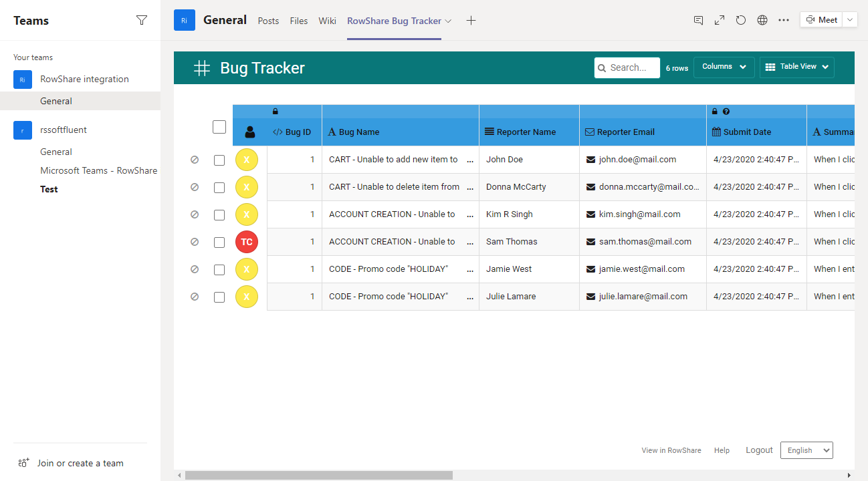The image size is (868, 481).
Task: Check the Donna McCarty row checkbox
Action: [x=219, y=188]
